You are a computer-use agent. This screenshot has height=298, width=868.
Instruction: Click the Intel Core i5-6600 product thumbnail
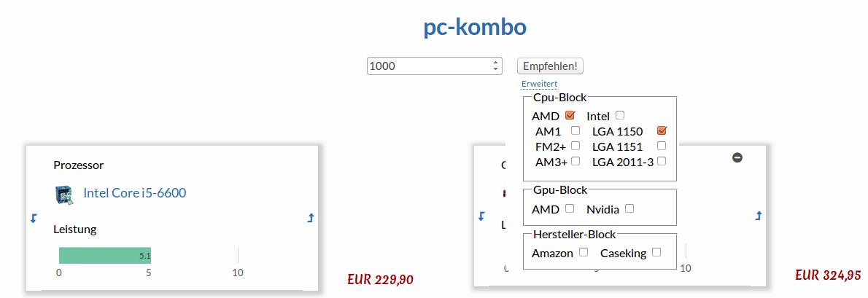(x=64, y=194)
